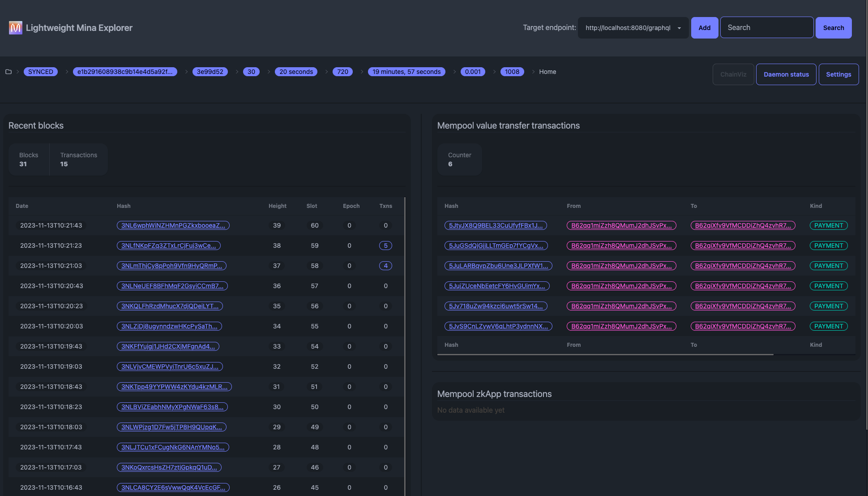Expand the target endpoint dropdown arrow

click(679, 28)
